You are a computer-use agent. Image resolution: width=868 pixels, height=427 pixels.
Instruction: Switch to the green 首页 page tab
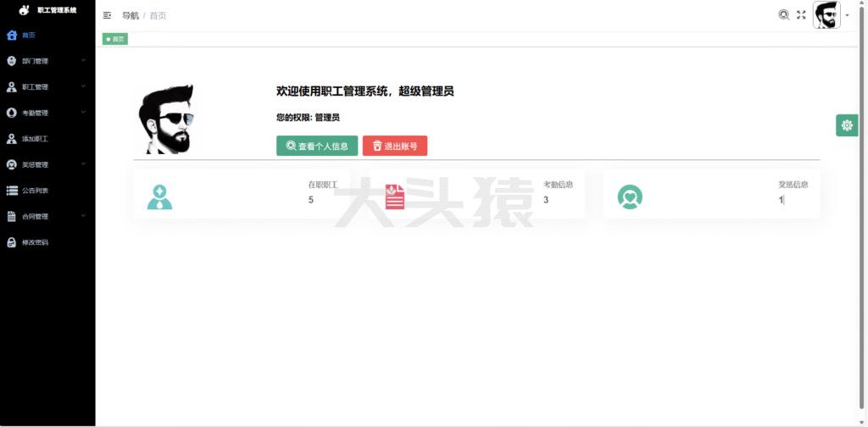pyautogui.click(x=115, y=39)
